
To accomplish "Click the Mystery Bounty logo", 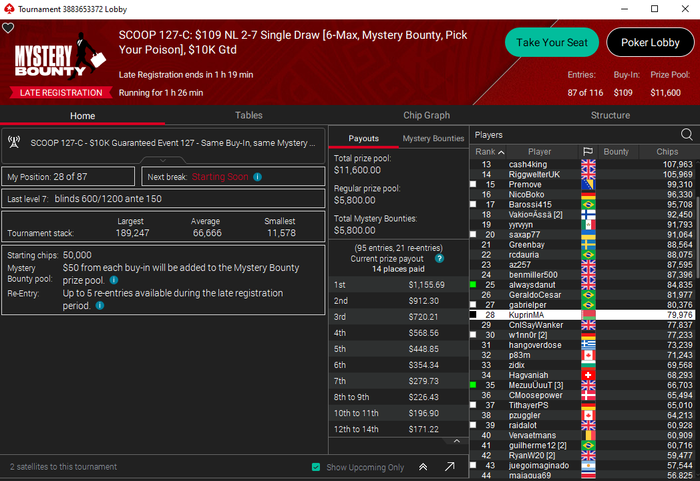I will 60,57.
